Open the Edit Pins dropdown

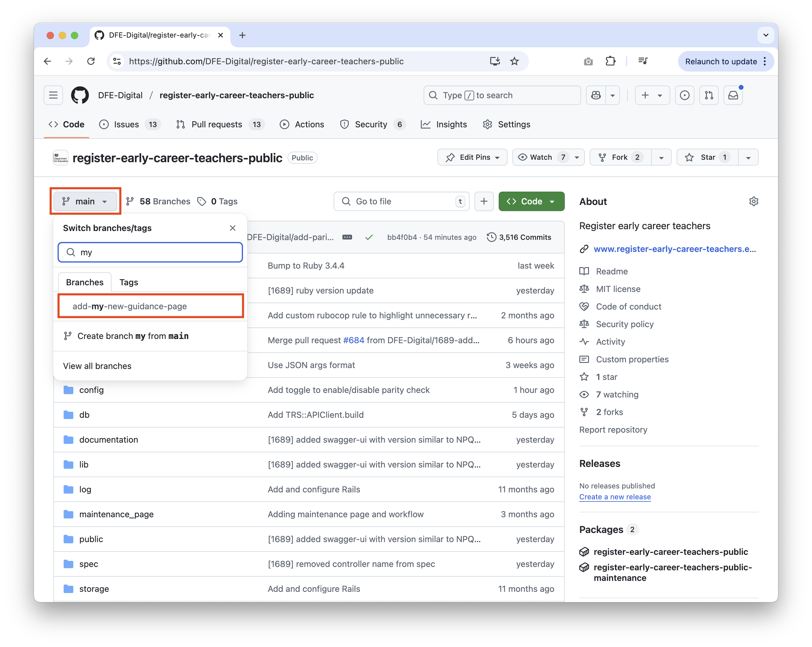point(472,157)
